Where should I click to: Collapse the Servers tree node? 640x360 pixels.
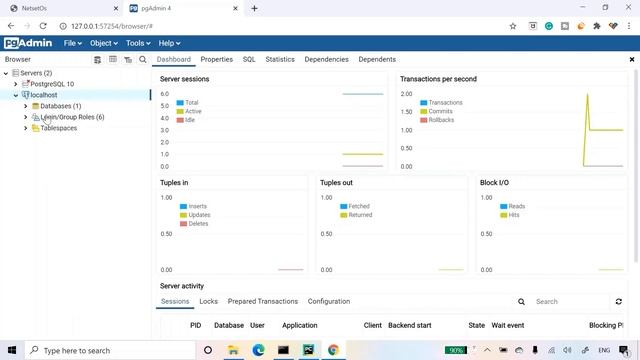(x=6, y=73)
